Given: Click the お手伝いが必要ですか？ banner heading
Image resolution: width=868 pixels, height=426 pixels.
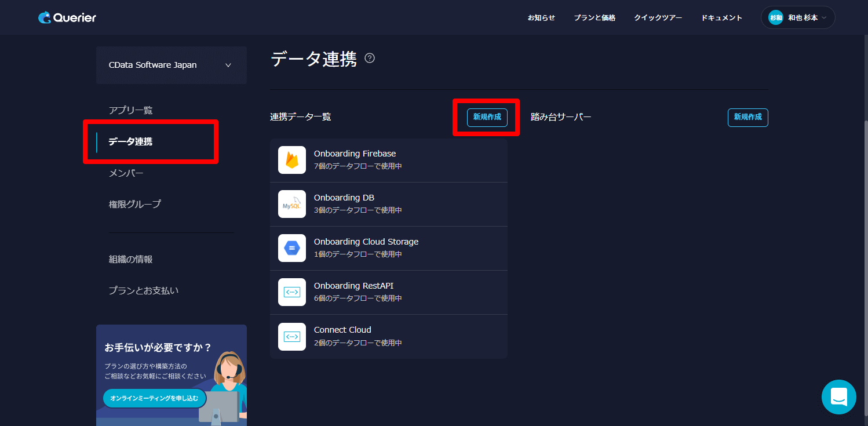Looking at the screenshot, I should click(158, 348).
